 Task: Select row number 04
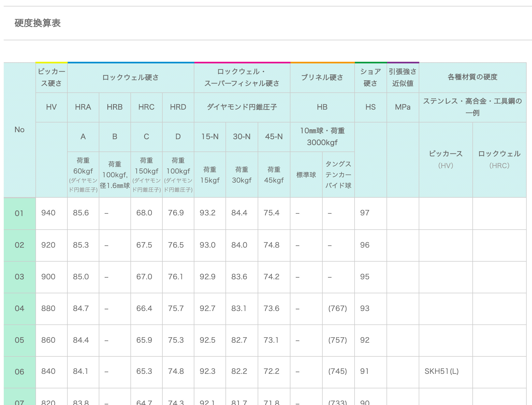19,309
